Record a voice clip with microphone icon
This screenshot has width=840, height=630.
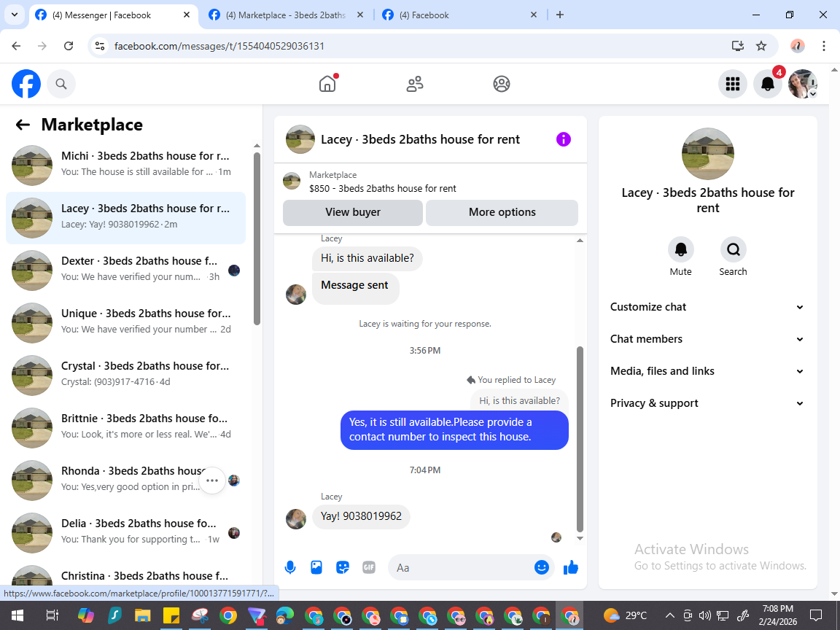289,567
